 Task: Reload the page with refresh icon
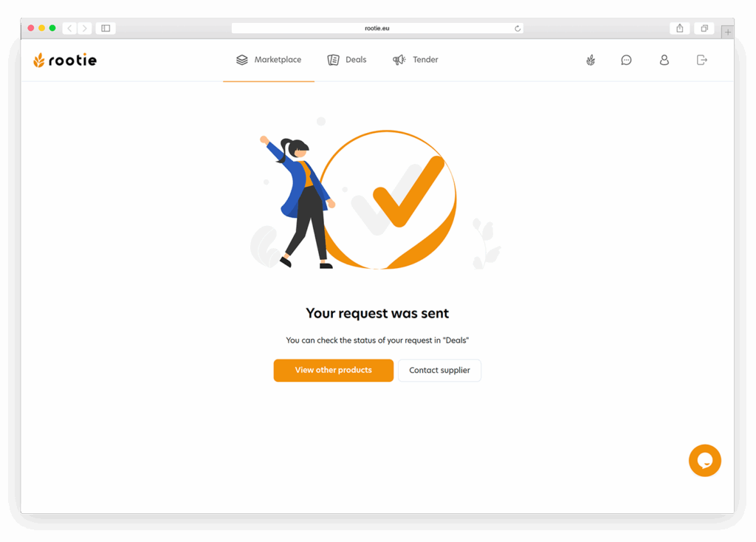518,29
